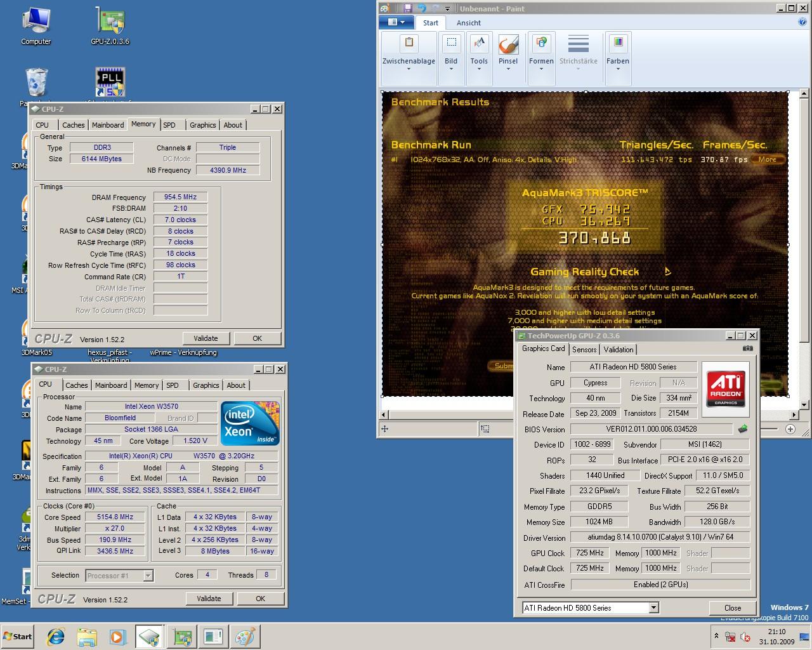812x650 pixels.
Task: Launch Windows Media Player from taskbar
Action: point(117,637)
